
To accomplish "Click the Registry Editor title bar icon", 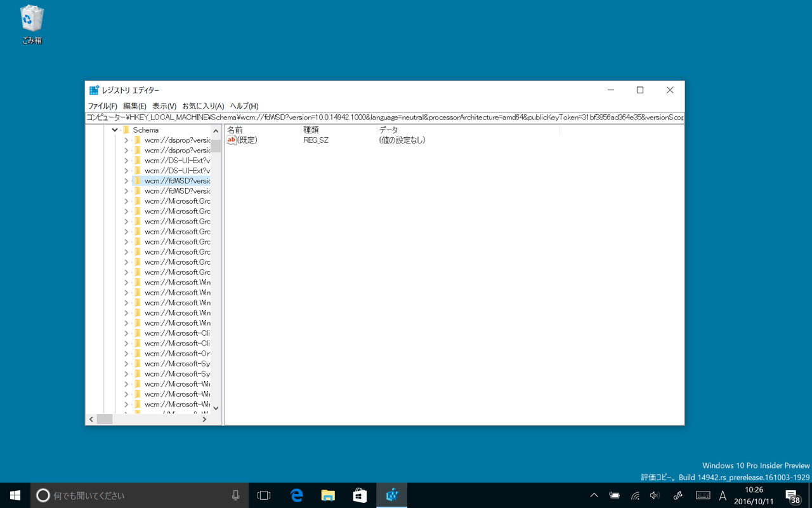I will [94, 90].
